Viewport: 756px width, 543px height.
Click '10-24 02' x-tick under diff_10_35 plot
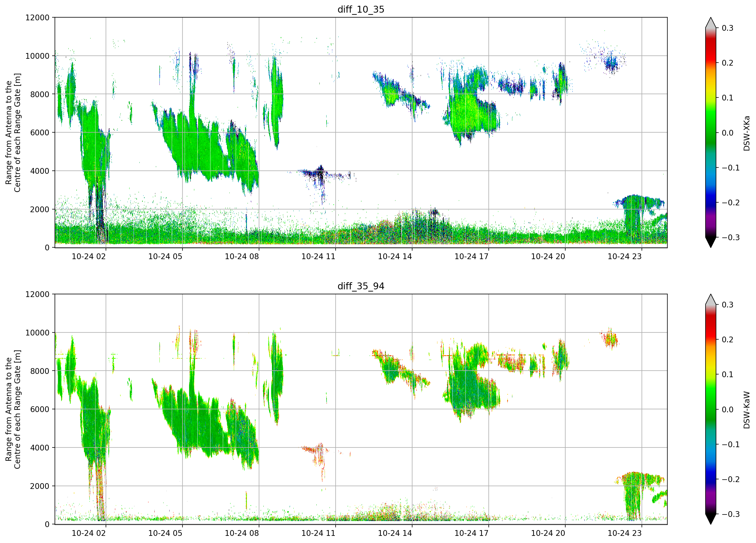(89, 256)
